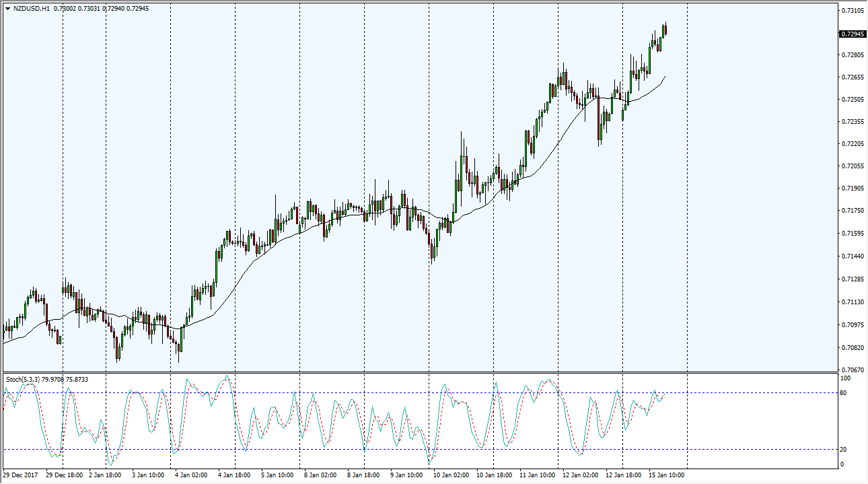This screenshot has width=868, height=484.
Task: Click the right end of the moving average line
Action: pos(665,77)
